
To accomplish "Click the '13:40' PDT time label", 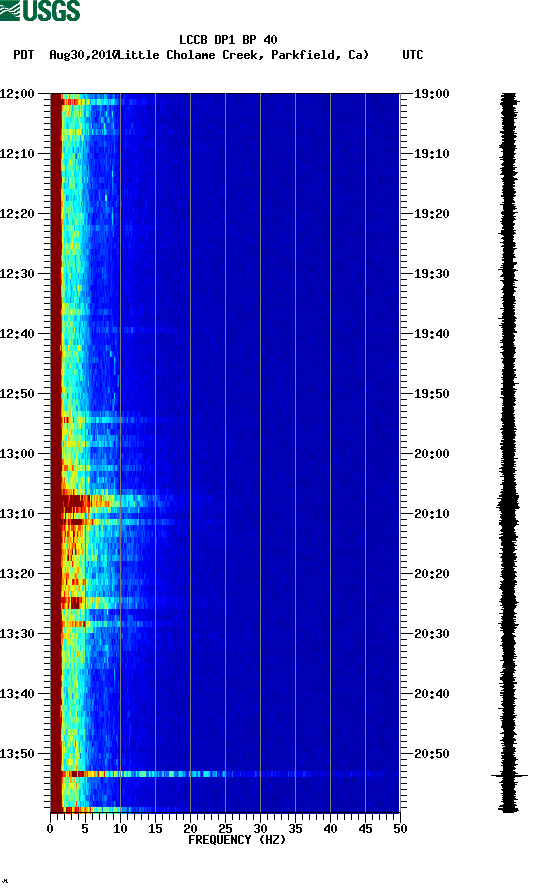I will click(17, 693).
